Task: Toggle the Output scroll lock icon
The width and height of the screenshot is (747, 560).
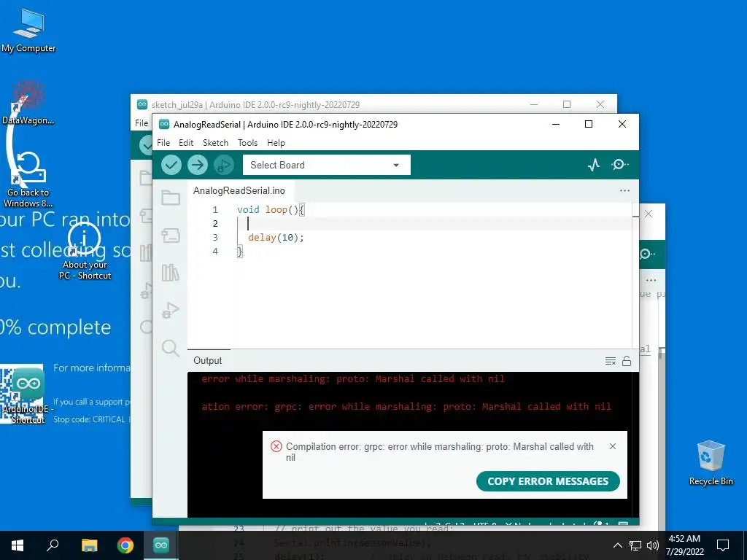Action: pyautogui.click(x=627, y=361)
